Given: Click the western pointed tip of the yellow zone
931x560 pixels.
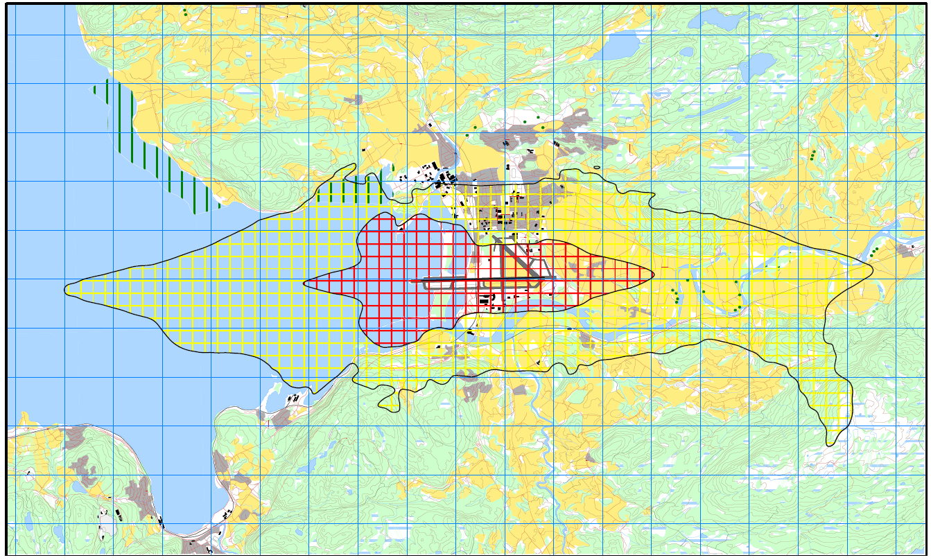Looking at the screenshot, I should (x=68, y=289).
